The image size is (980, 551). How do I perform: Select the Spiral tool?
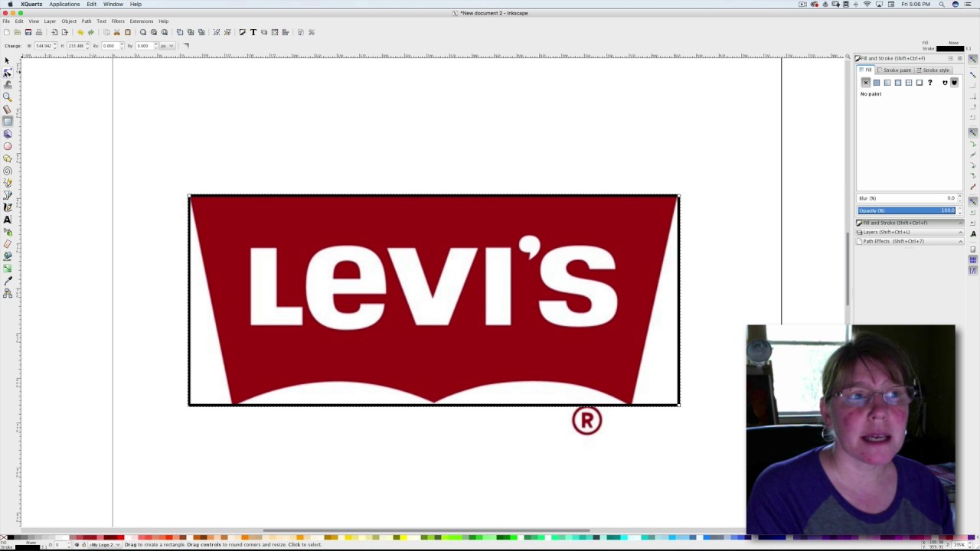click(x=8, y=171)
